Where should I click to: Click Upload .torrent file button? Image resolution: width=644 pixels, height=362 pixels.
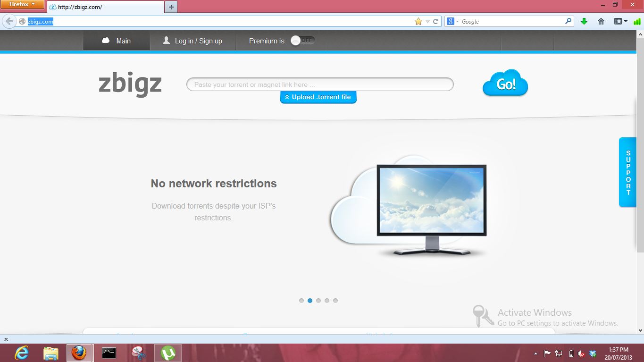[x=318, y=97]
